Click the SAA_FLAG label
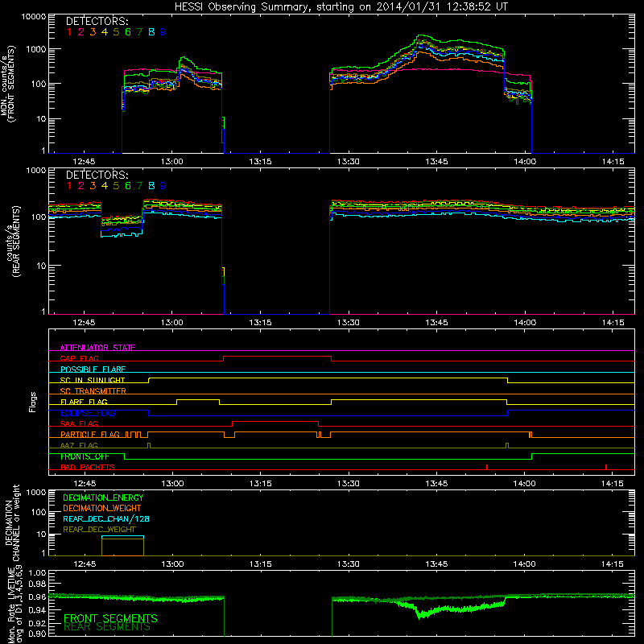 coord(79,424)
